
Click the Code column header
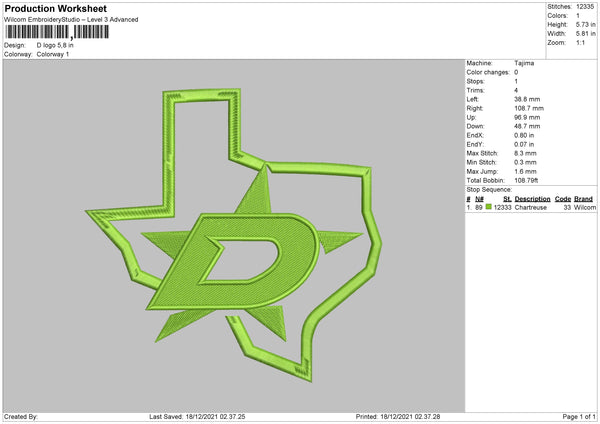(563, 199)
